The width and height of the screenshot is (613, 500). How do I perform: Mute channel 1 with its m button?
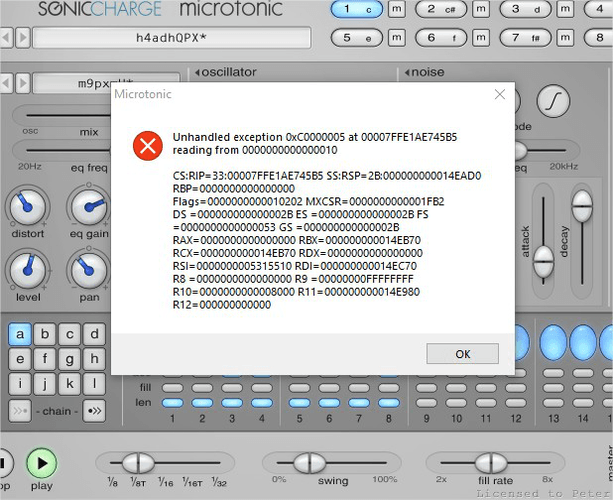(x=396, y=9)
